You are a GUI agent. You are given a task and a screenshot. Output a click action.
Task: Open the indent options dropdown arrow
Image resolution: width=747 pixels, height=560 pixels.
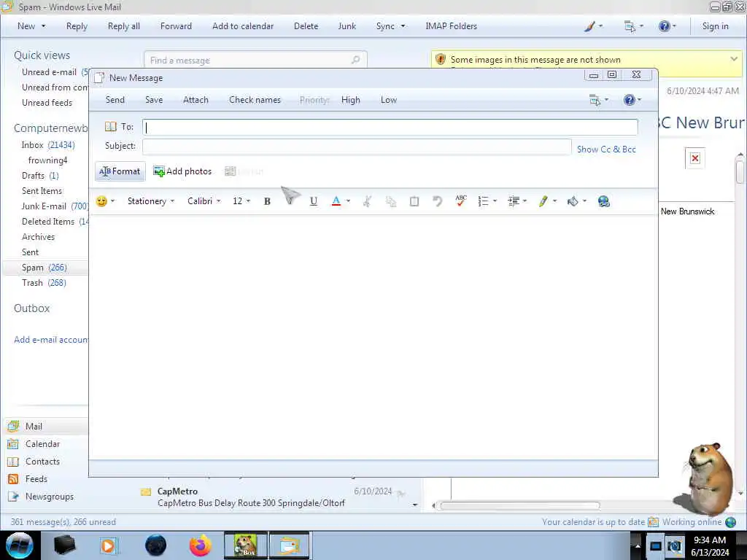(525, 201)
